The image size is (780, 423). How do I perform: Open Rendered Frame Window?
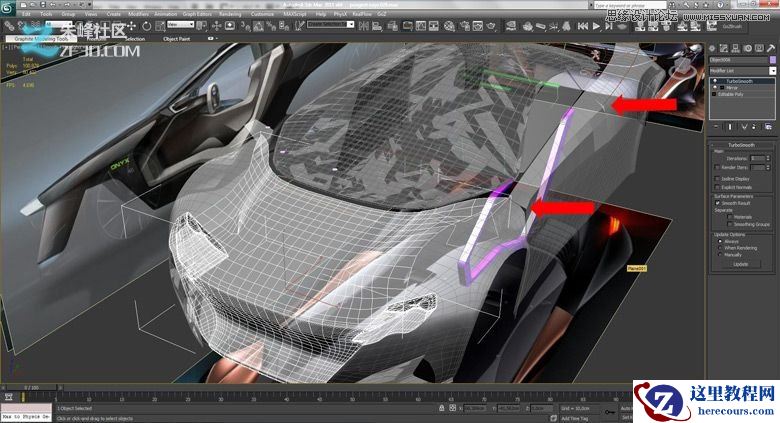click(x=478, y=26)
